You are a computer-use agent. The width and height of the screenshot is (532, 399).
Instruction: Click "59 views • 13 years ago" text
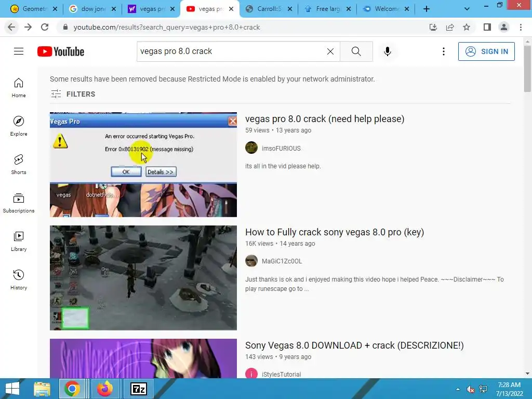point(278,130)
